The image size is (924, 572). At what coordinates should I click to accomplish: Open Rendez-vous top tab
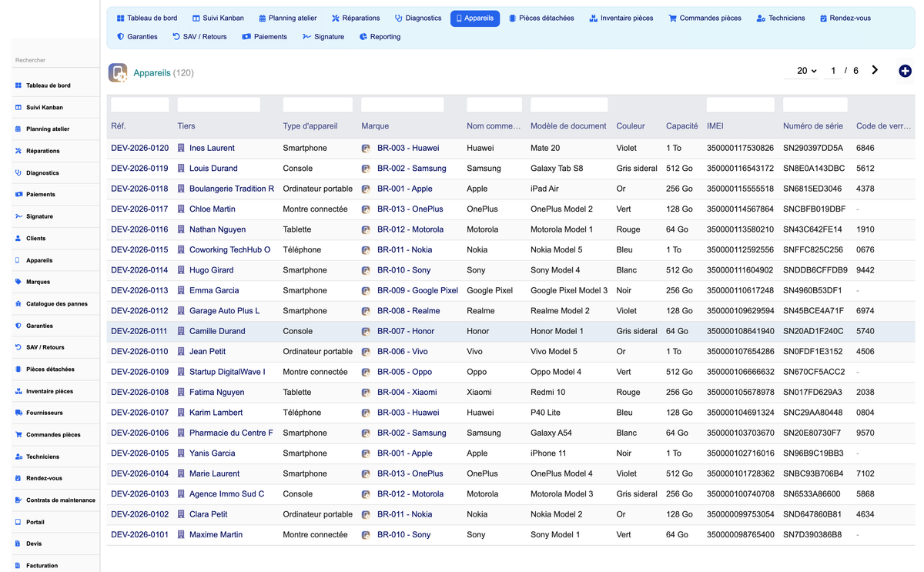pos(845,18)
